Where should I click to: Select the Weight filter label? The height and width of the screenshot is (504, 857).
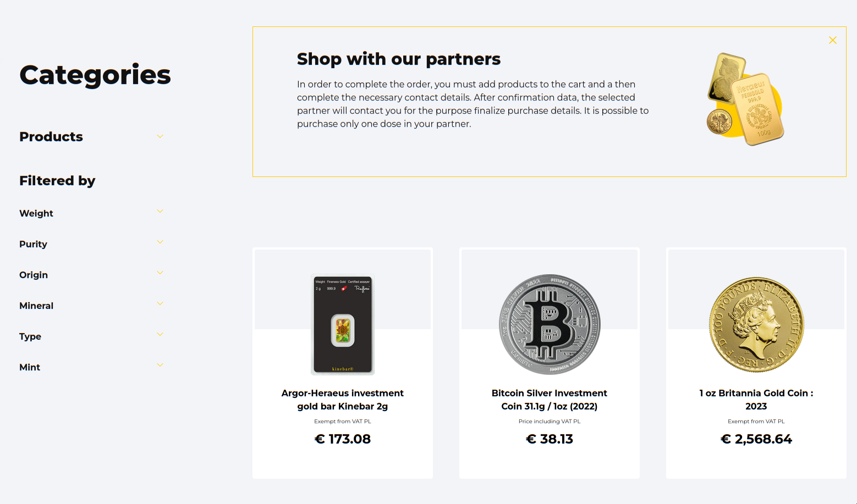pyautogui.click(x=36, y=213)
